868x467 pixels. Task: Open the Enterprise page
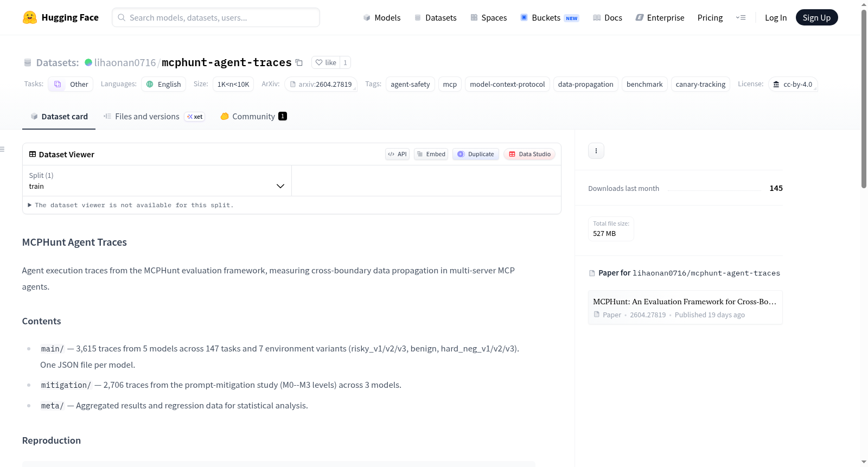pyautogui.click(x=660, y=17)
